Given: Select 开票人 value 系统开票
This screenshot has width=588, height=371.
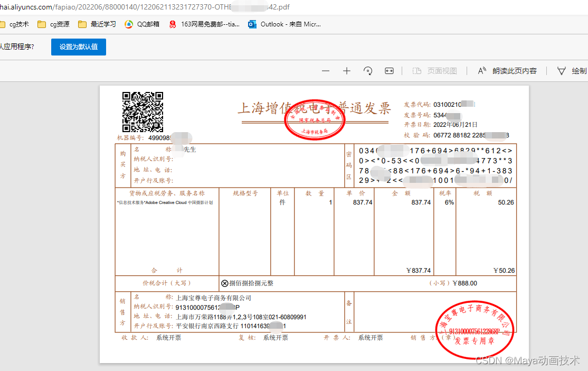Looking at the screenshot, I should pos(371,338).
